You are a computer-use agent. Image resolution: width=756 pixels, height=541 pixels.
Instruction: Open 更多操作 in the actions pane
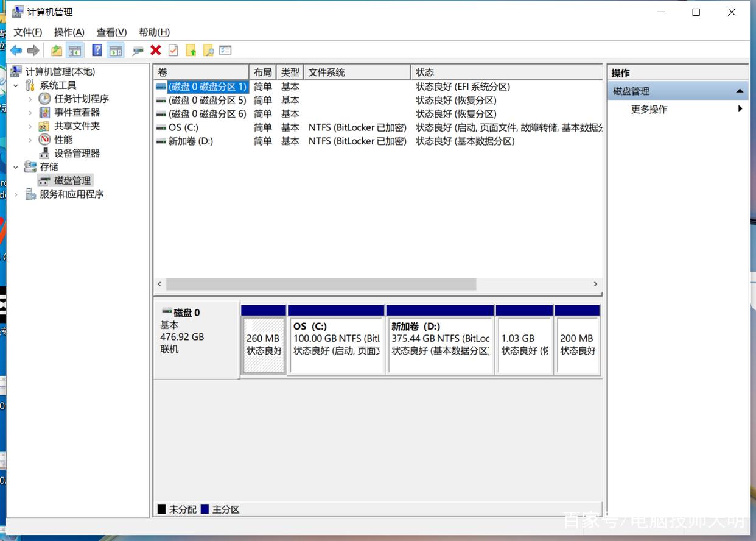[649, 110]
